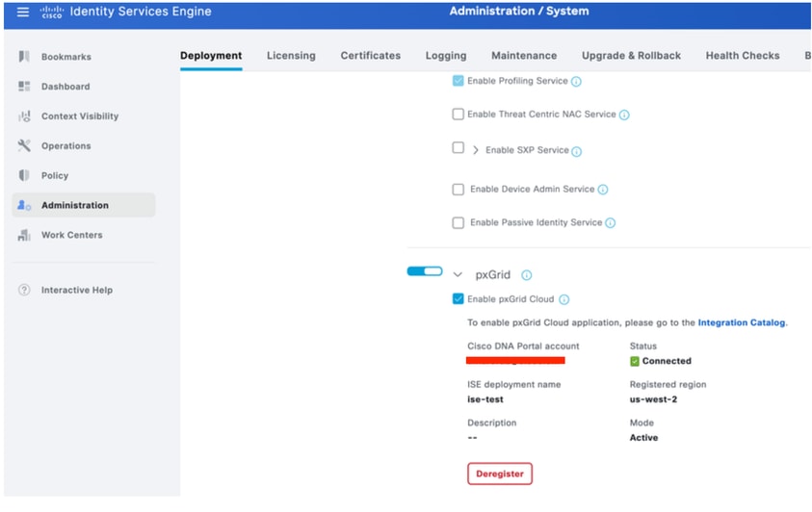This screenshot has height=512, width=812.
Task: Click the Administration / System page title
Action: click(x=519, y=11)
